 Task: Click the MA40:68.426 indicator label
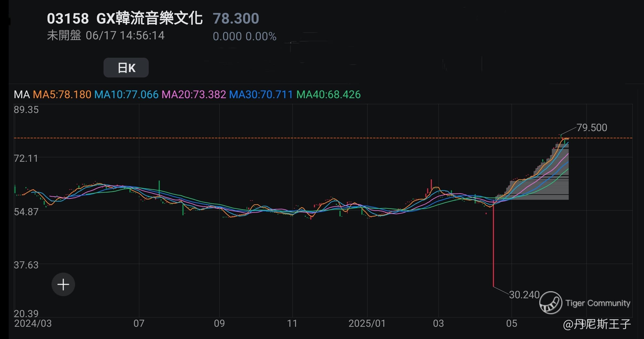(328, 95)
